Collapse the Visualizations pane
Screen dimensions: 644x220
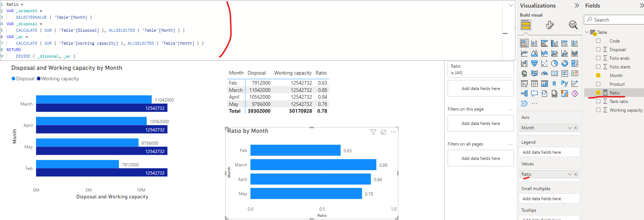(x=577, y=5)
